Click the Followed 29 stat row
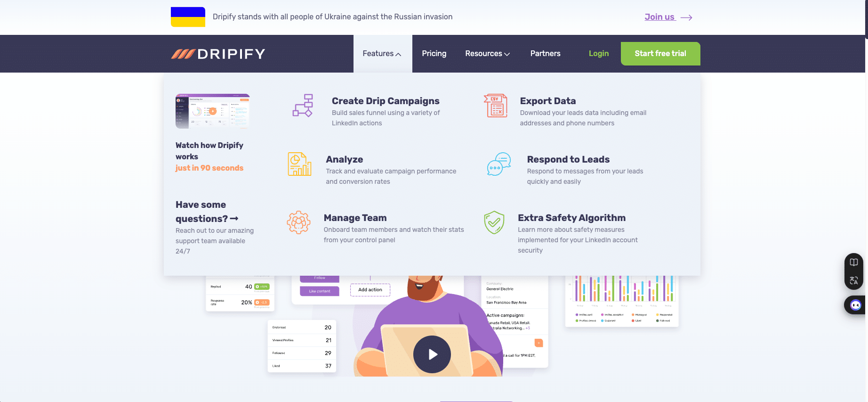This screenshot has height=402, width=868. click(302, 353)
